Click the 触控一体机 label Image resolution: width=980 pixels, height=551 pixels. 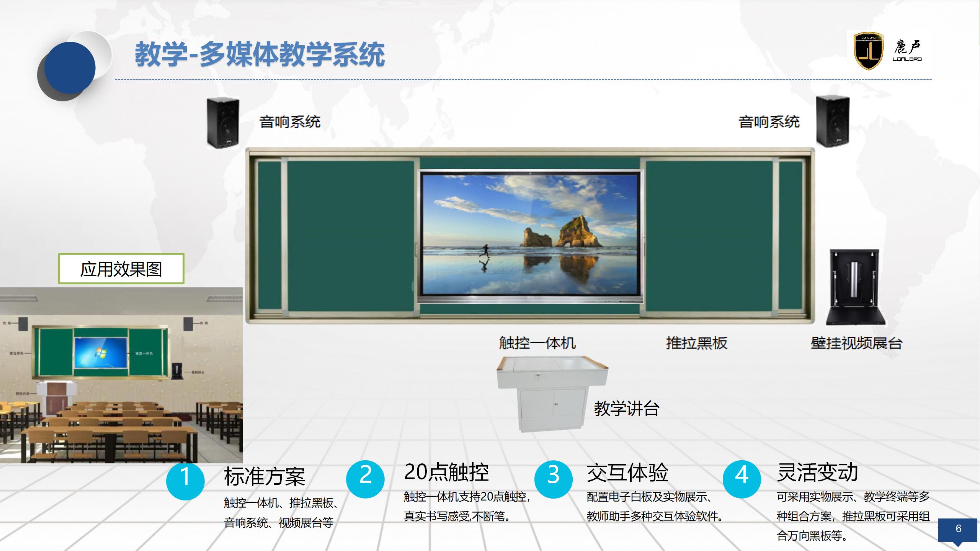pos(537,343)
